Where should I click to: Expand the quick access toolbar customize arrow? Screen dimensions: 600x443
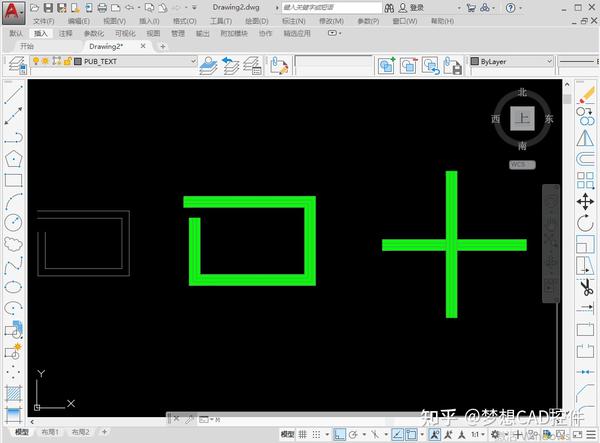194,8
